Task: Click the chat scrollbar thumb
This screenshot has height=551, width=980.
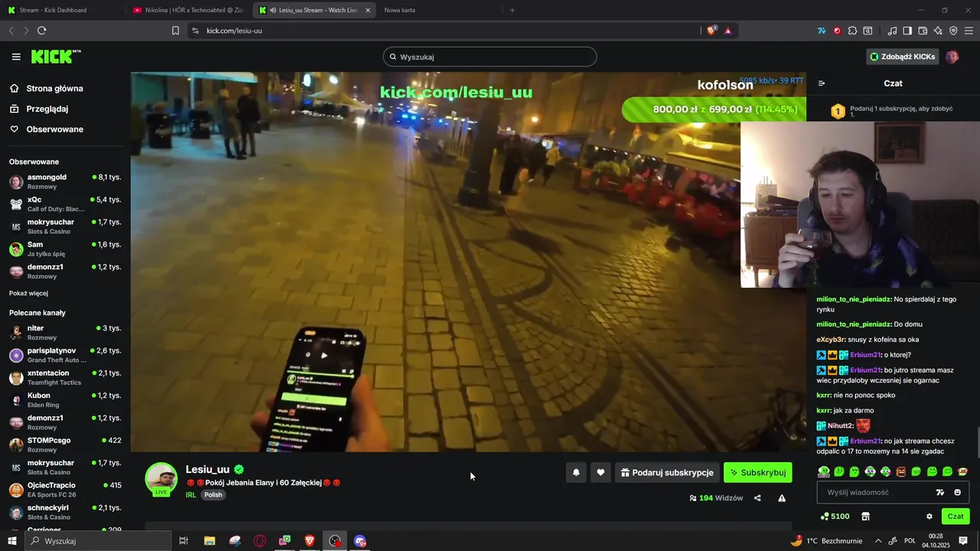Action: pyautogui.click(x=978, y=442)
